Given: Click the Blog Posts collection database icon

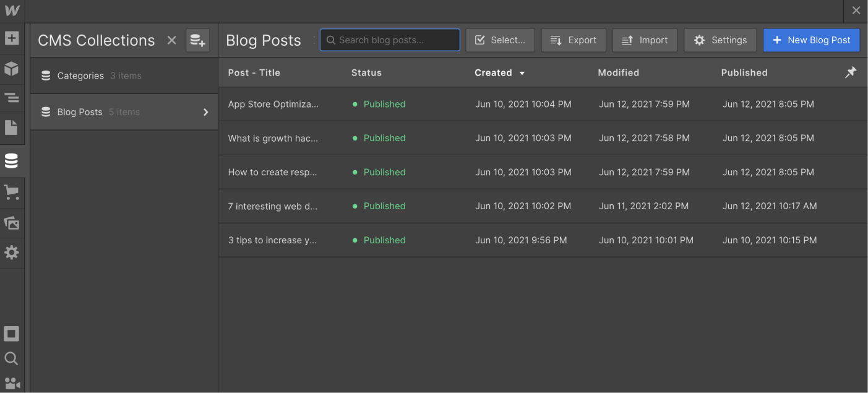Looking at the screenshot, I should coord(46,112).
